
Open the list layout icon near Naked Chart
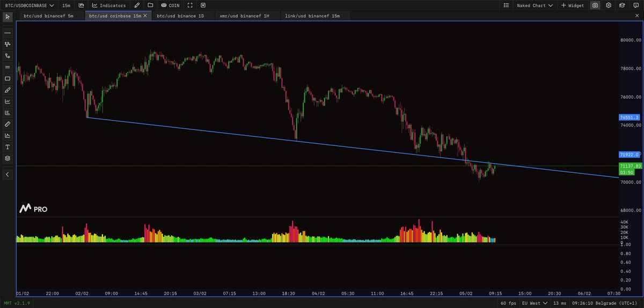click(507, 5)
